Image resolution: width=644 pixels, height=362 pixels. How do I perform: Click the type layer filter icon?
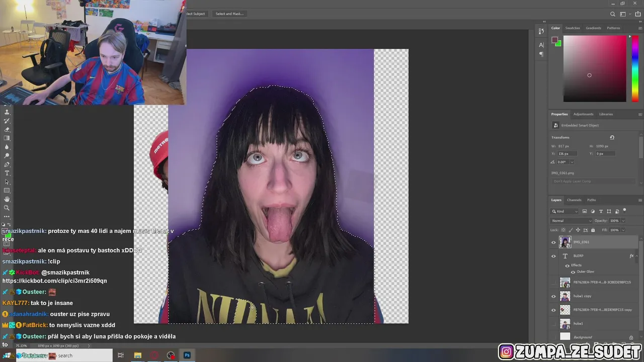point(601,211)
